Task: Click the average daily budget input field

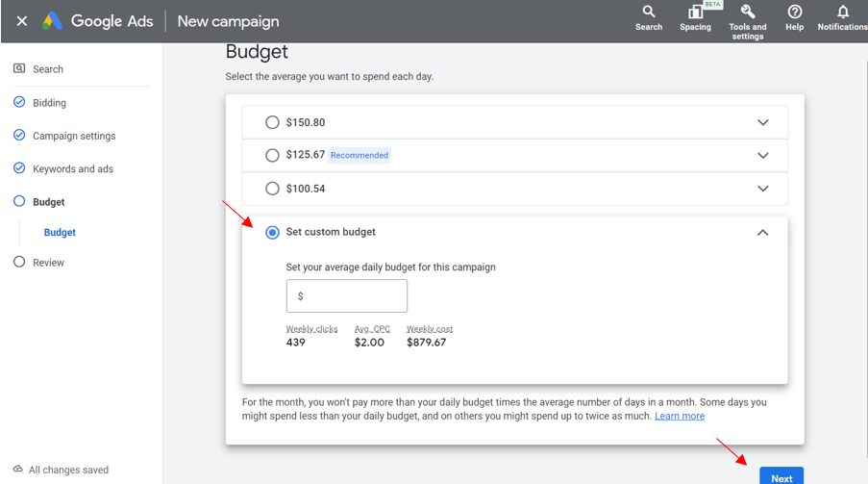Action: (347, 296)
